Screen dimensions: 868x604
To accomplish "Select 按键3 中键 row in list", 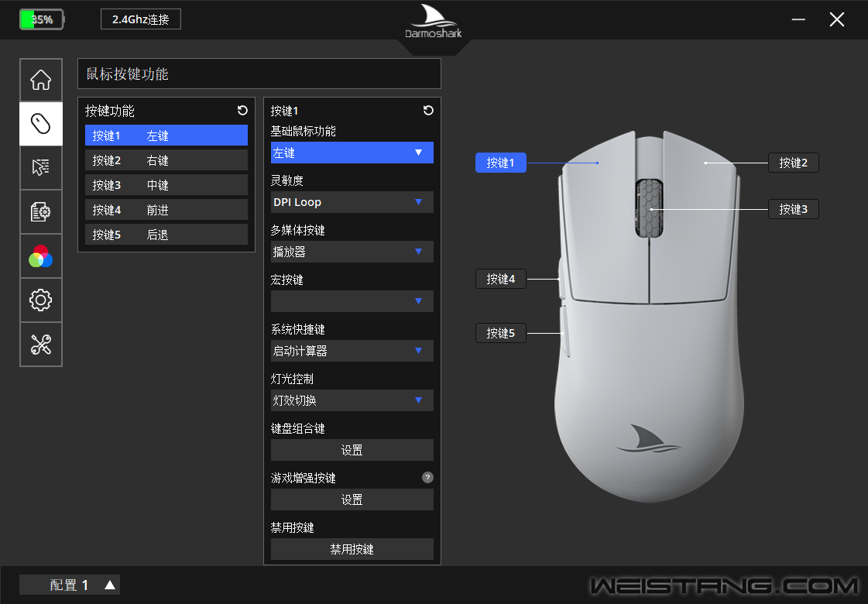I will 166,185.
